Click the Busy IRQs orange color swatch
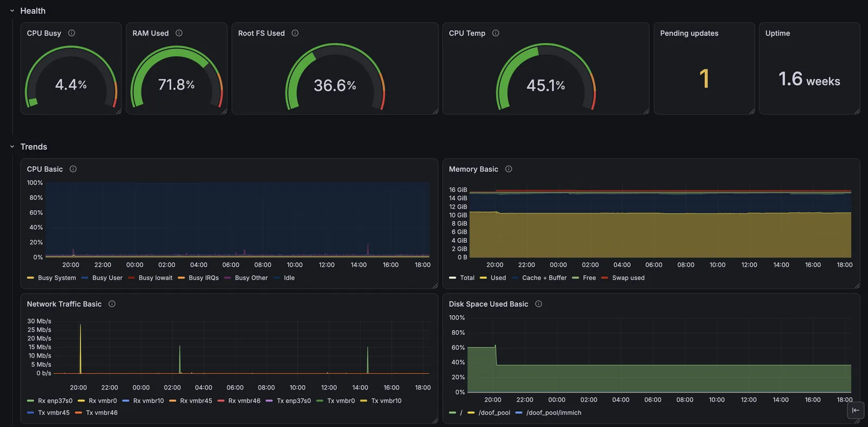Image resolution: width=868 pixels, height=427 pixels. 181,278
